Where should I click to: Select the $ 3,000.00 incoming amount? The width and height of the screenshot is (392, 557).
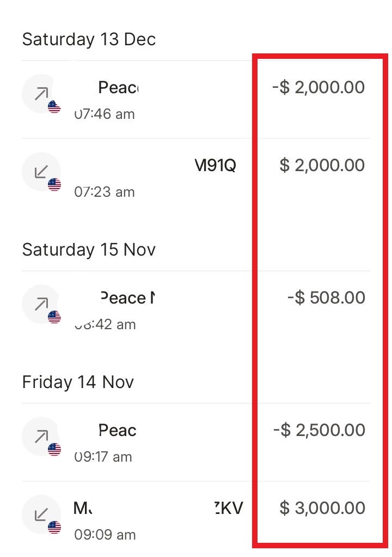pyautogui.click(x=322, y=508)
